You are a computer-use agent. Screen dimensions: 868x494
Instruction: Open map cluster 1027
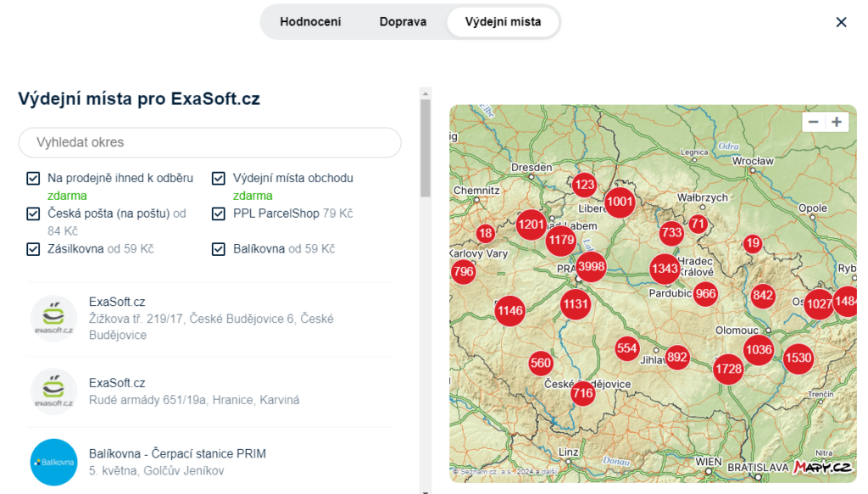(819, 303)
